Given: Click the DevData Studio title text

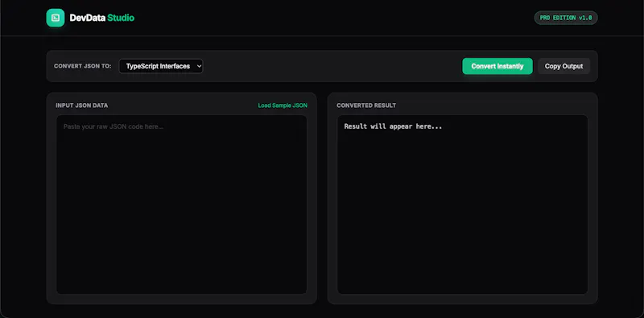Looking at the screenshot, I should coord(102,18).
